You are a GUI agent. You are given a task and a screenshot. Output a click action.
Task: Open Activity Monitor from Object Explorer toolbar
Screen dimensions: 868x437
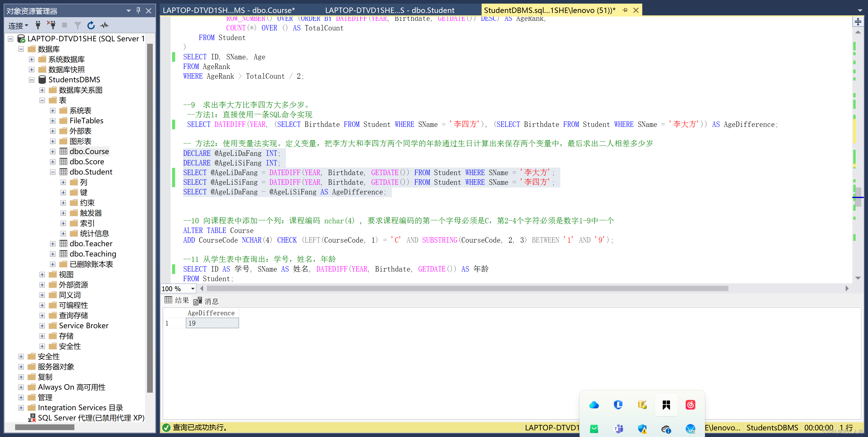tap(105, 25)
